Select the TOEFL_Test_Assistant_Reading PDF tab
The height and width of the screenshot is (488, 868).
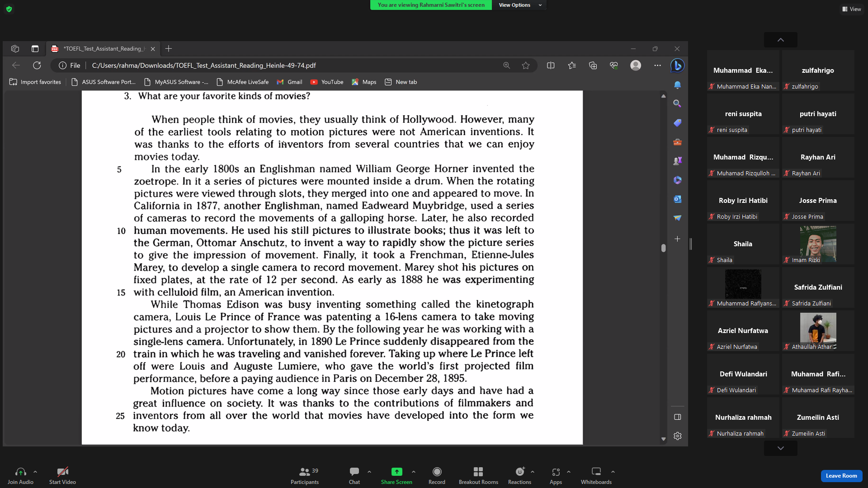pyautogui.click(x=103, y=49)
